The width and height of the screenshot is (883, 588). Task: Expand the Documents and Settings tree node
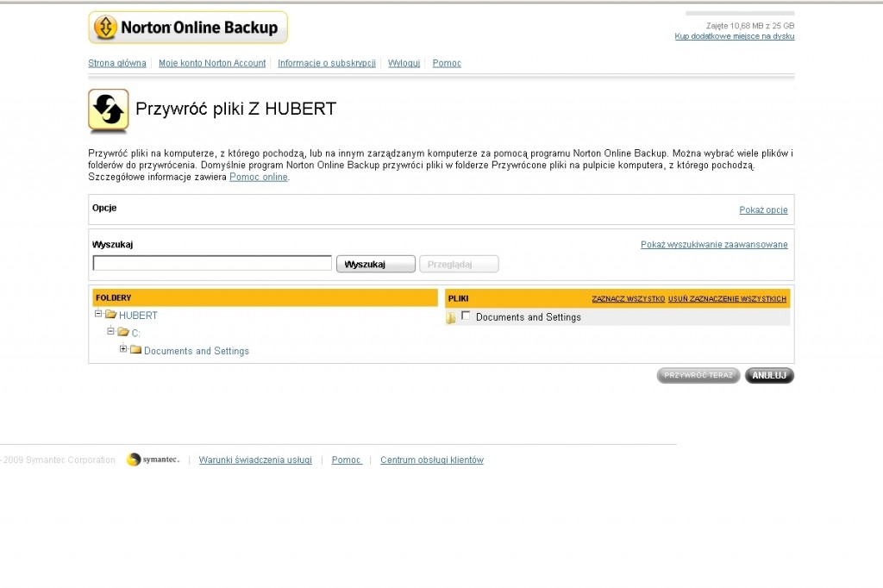(x=123, y=349)
